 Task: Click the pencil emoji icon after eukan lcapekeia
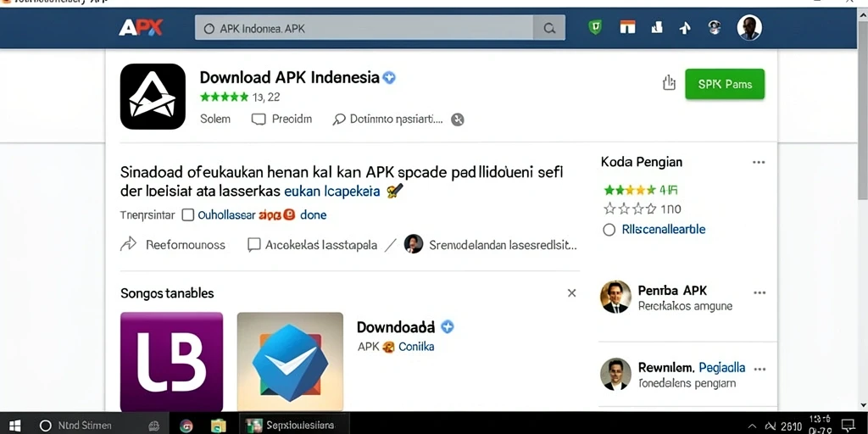[x=395, y=192]
